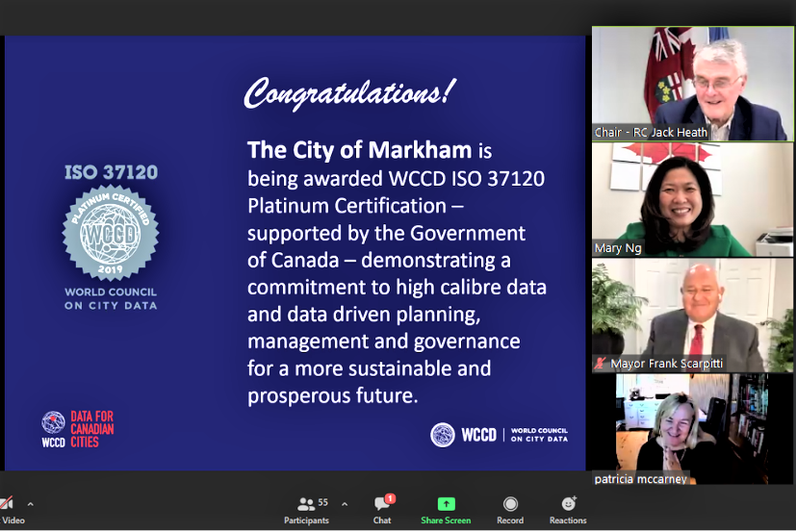Click the 'Chair - RC Jack Heath' name label
Viewport: 796px width, 532px height.
point(651,133)
